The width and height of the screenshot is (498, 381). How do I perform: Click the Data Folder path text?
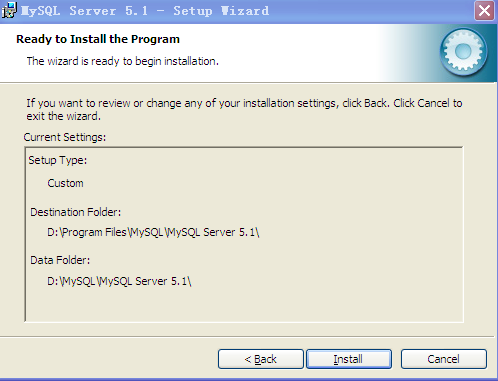tap(119, 281)
